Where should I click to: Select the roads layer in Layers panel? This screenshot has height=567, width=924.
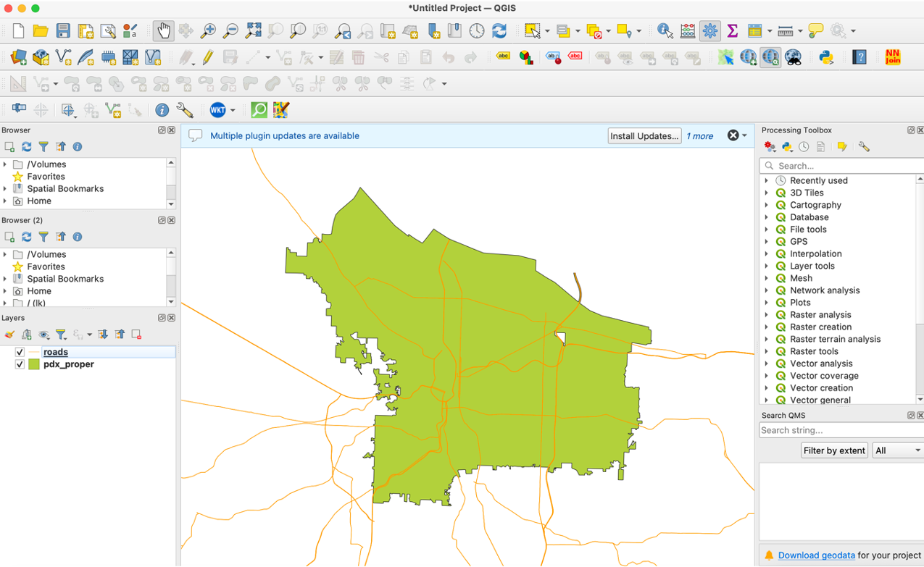click(x=56, y=352)
